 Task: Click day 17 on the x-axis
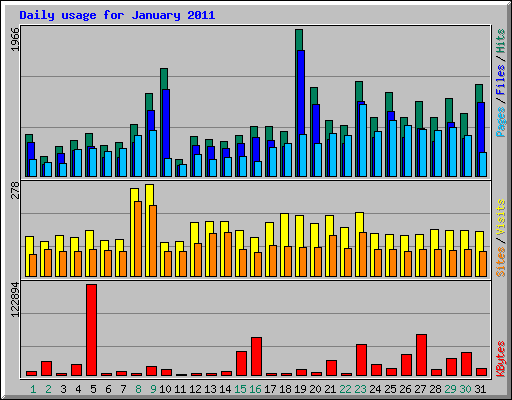(270, 389)
